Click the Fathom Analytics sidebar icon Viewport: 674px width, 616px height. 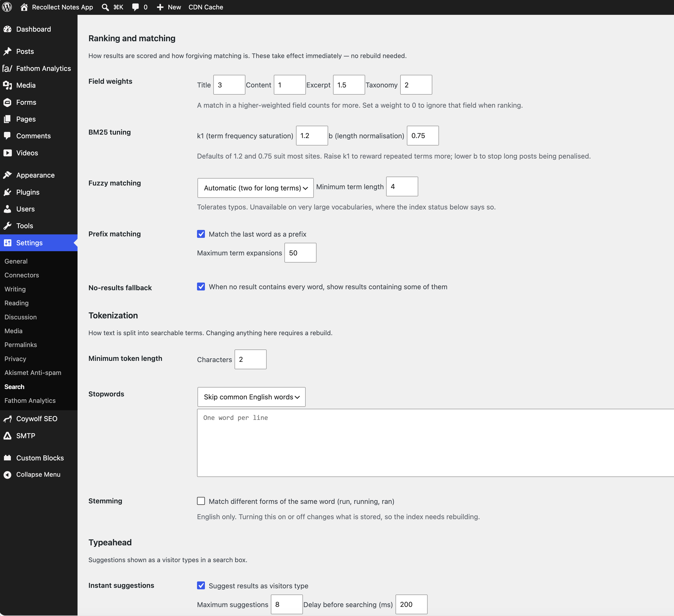tap(7, 69)
